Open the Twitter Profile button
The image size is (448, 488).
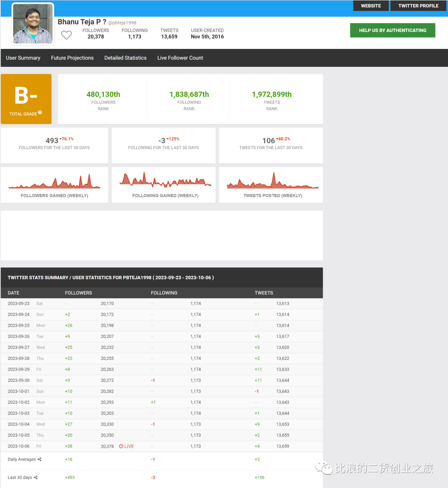(x=418, y=6)
